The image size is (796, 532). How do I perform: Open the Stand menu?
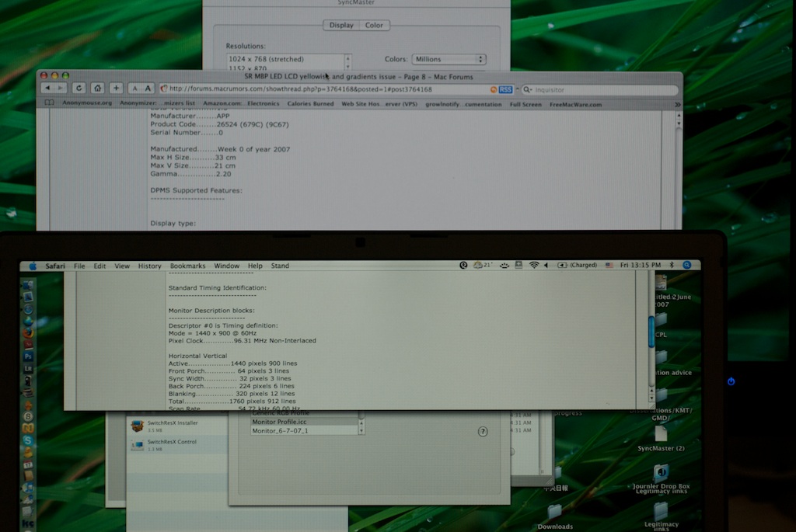pos(280,266)
